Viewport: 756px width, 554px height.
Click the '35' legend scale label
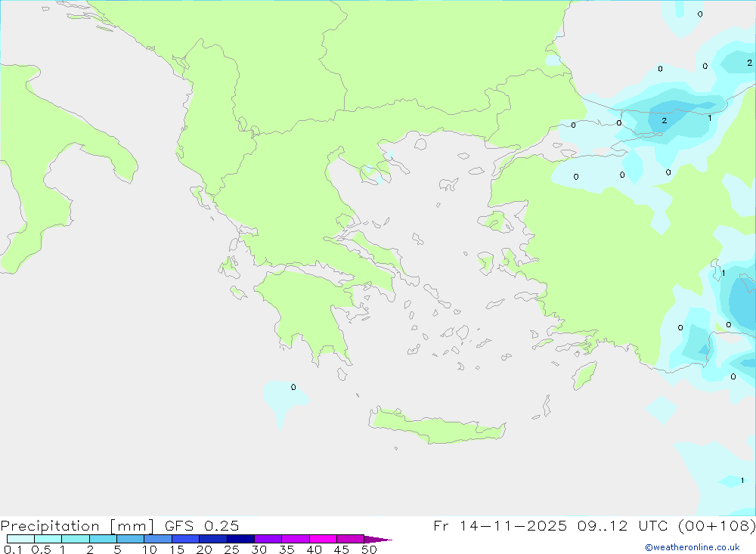pos(287,549)
